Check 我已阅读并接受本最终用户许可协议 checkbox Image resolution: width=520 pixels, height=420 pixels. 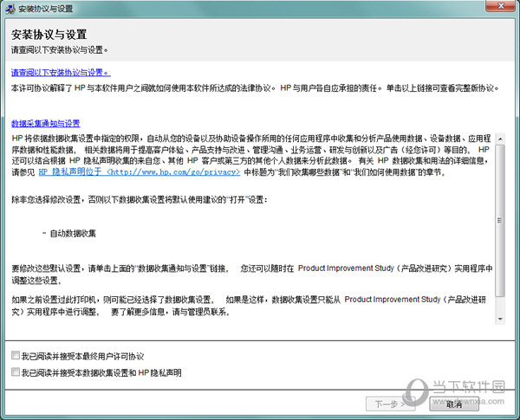coord(16,356)
